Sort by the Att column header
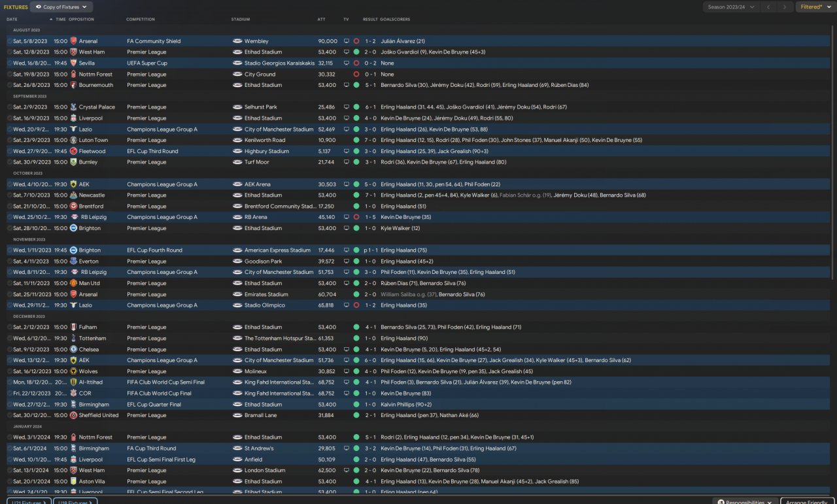Viewport: 837px width, 504px height. (321, 20)
